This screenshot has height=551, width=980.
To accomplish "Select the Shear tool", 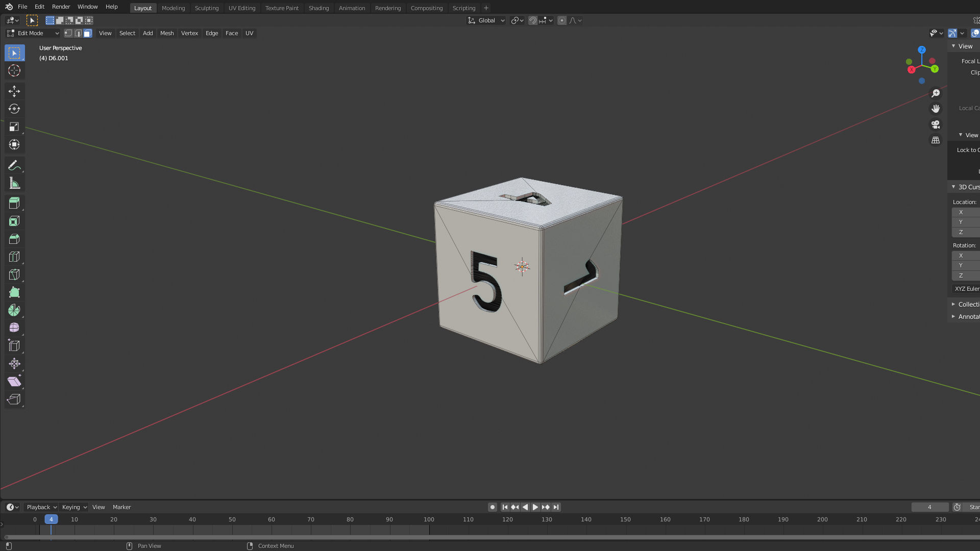I will click(x=14, y=382).
